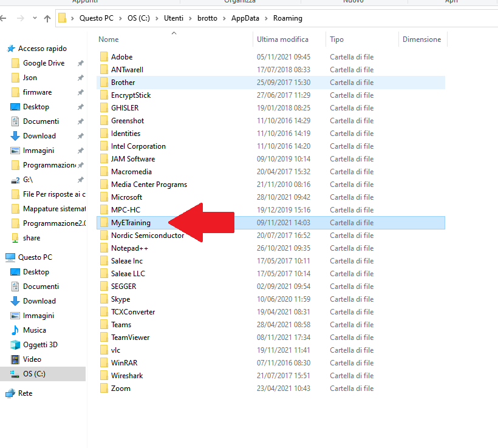Navigate to Utenti in the address breadcrumb
498x448 pixels.
coord(173,18)
